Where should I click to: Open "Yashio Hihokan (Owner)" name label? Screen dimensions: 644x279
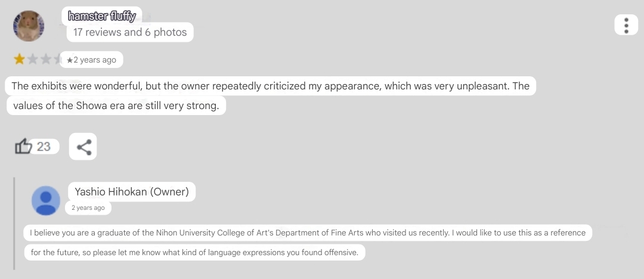click(132, 191)
